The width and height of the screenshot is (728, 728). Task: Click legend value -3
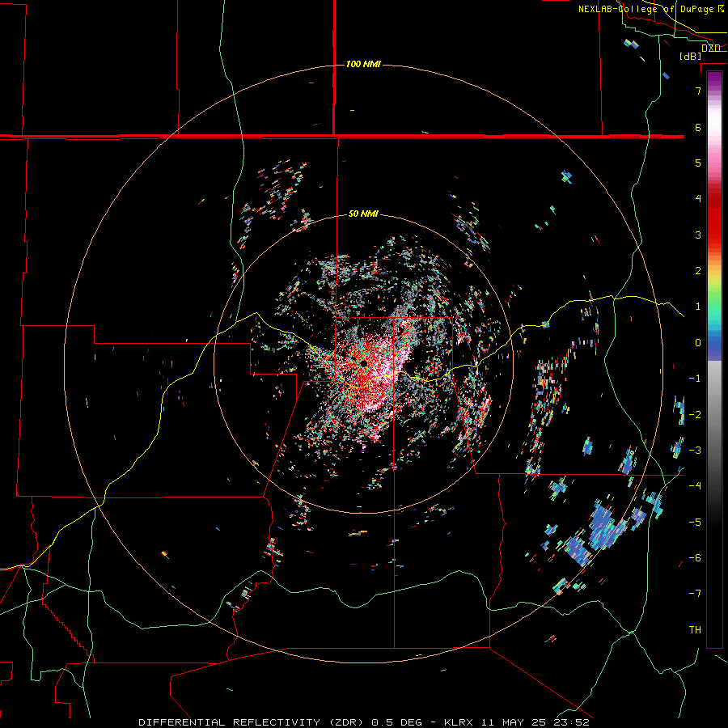pyautogui.click(x=695, y=451)
